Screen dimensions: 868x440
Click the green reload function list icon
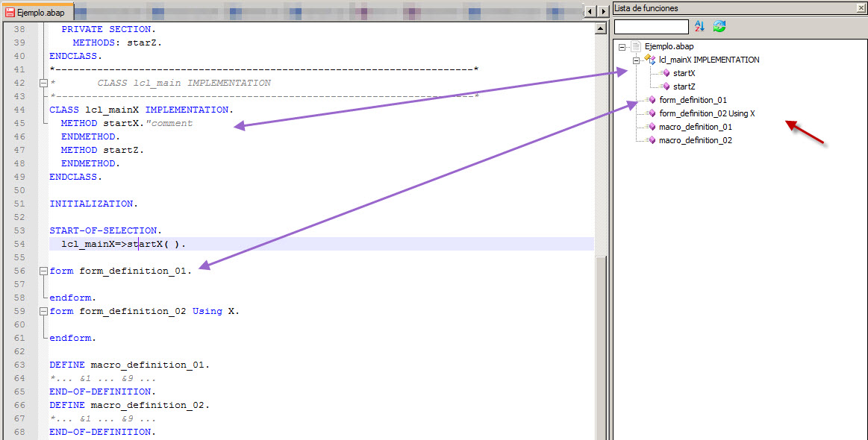pos(719,27)
